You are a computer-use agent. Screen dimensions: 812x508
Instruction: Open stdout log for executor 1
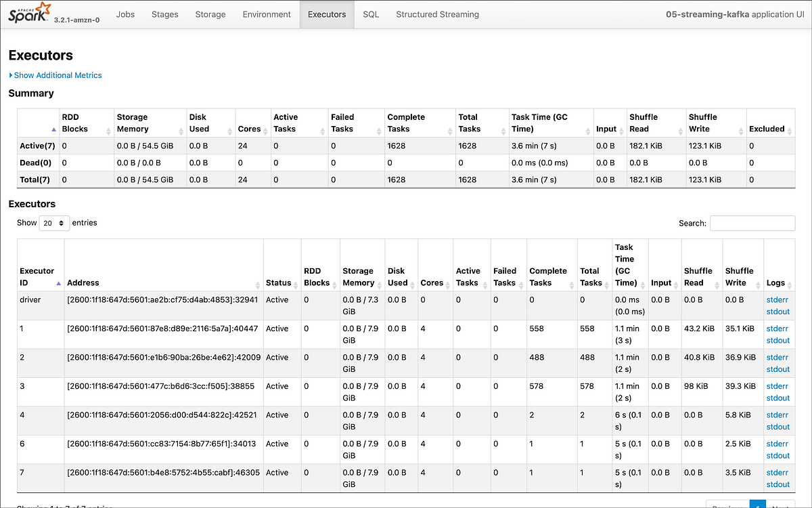[777, 340]
